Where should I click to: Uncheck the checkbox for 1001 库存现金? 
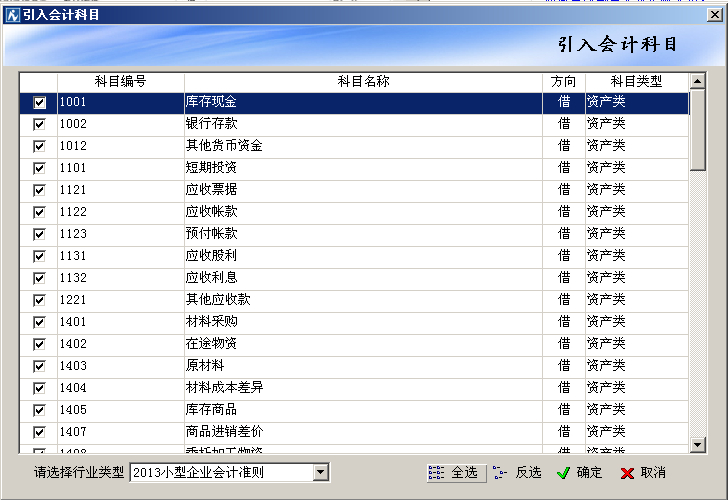pyautogui.click(x=39, y=103)
